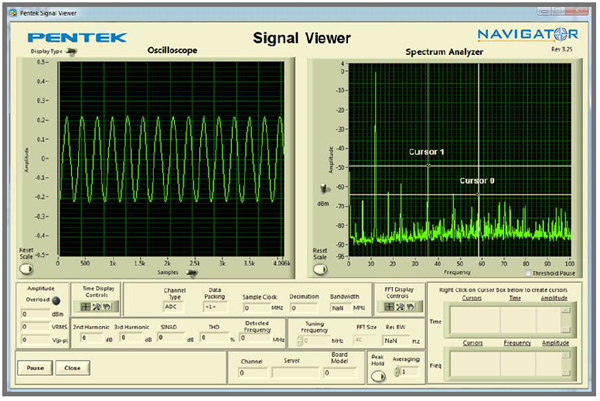Click the '4.096k' label on Samples axis
Viewport: 600px width, 401px height.
[x=282, y=263]
